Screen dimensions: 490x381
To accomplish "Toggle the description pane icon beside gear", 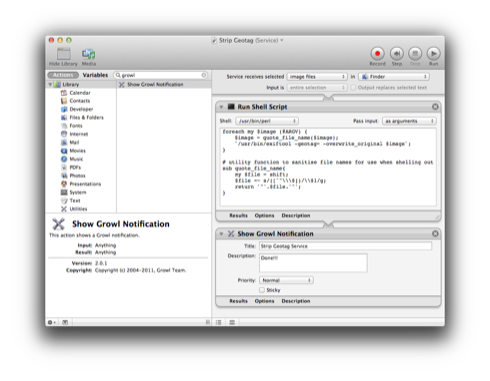I will (x=65, y=322).
